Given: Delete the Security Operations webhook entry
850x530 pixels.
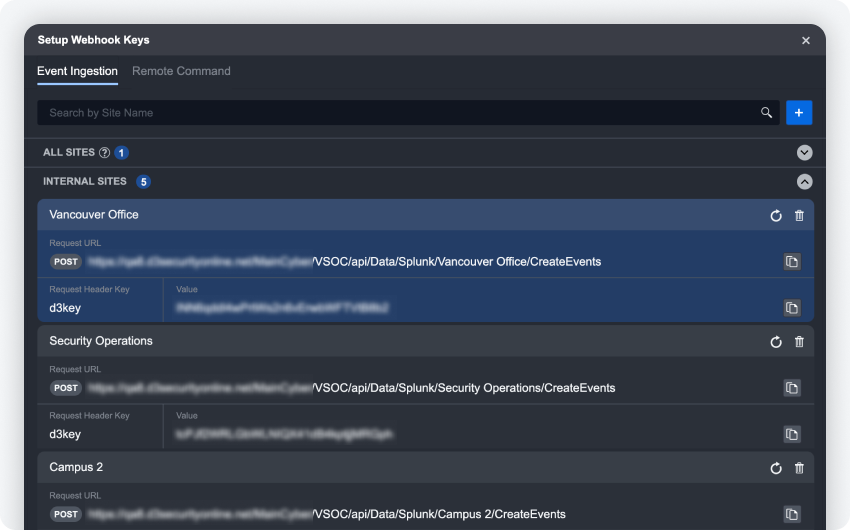Looking at the screenshot, I should [x=799, y=342].
